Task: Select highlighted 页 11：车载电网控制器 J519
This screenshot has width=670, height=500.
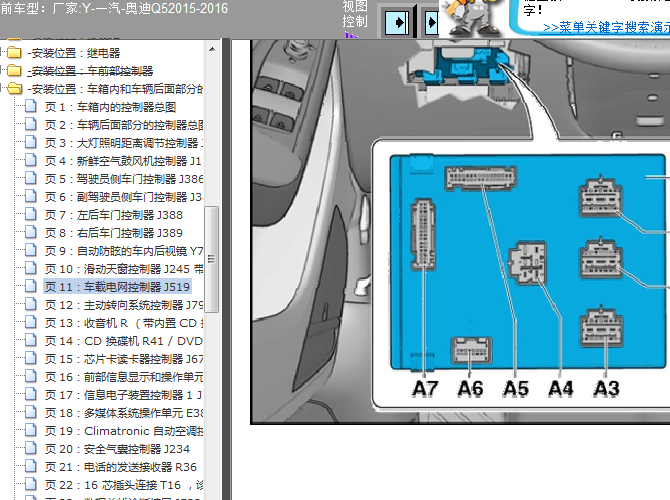Action: pos(117,287)
